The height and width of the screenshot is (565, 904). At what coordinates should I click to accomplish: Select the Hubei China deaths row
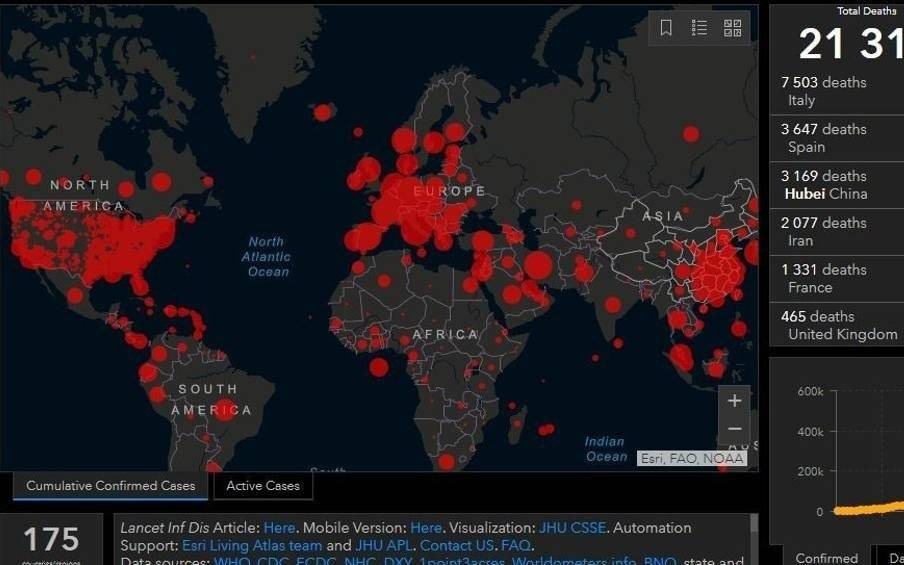pos(837,185)
